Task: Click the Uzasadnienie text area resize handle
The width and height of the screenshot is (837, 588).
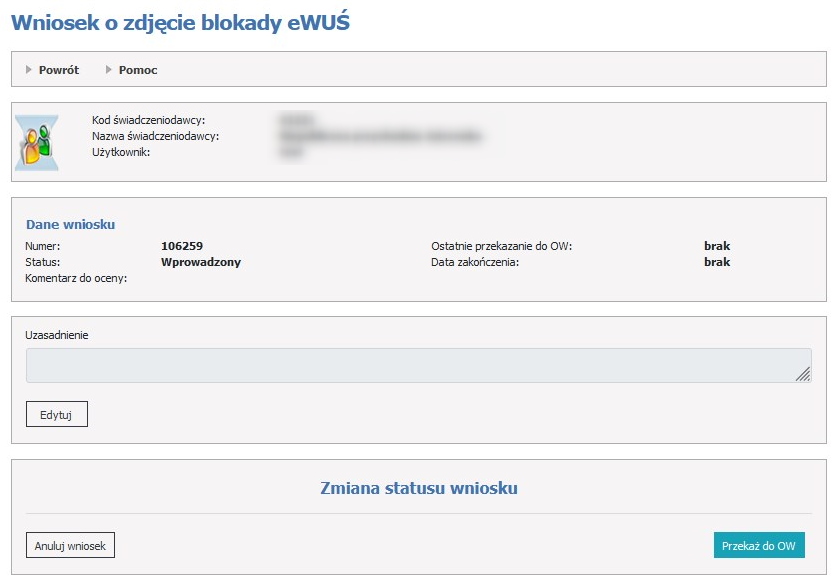Action: [803, 374]
